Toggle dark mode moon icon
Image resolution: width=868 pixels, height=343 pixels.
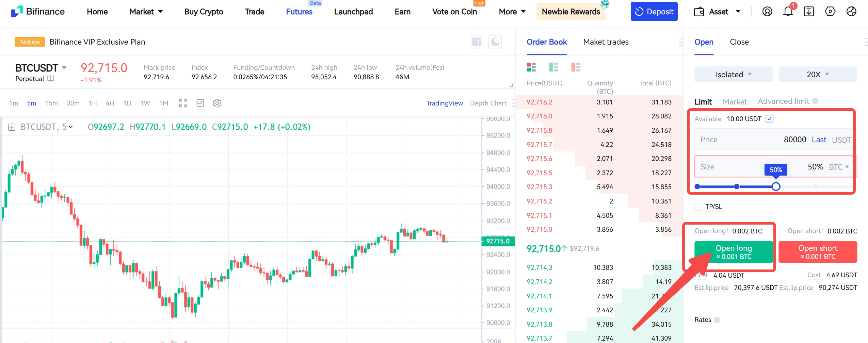click(x=495, y=42)
